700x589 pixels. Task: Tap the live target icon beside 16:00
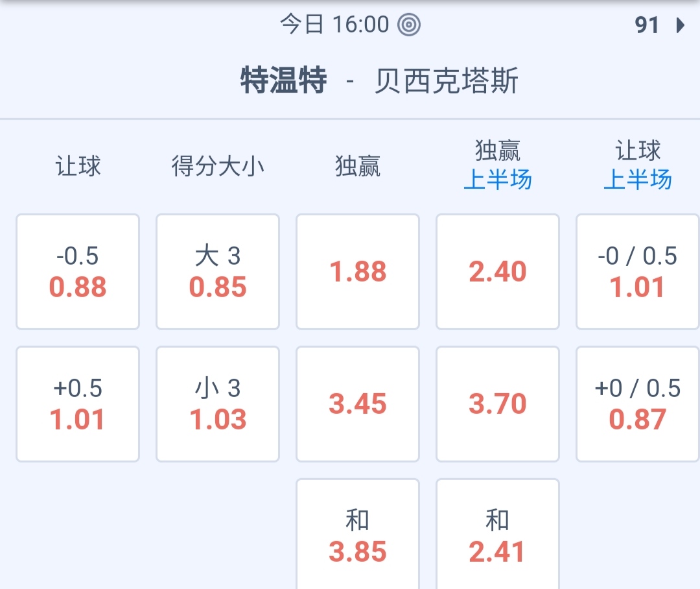[x=409, y=25]
